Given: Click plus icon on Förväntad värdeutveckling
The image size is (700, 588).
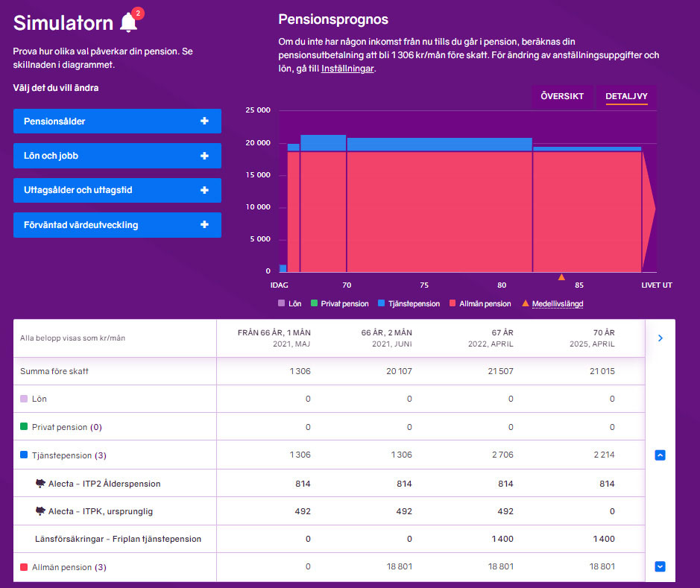Looking at the screenshot, I should [x=204, y=225].
